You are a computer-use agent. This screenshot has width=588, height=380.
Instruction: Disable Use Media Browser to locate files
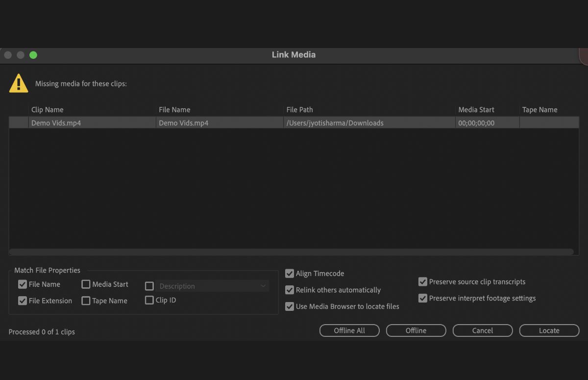point(289,306)
